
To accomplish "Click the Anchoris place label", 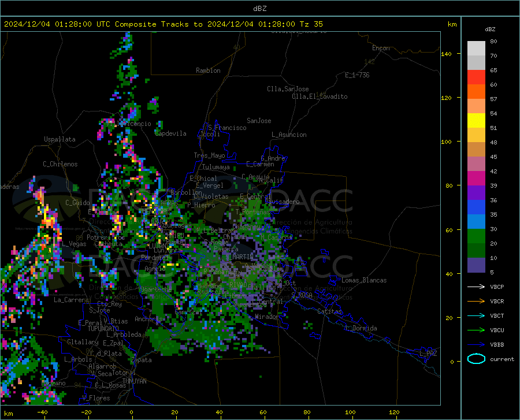I will tap(148, 319).
